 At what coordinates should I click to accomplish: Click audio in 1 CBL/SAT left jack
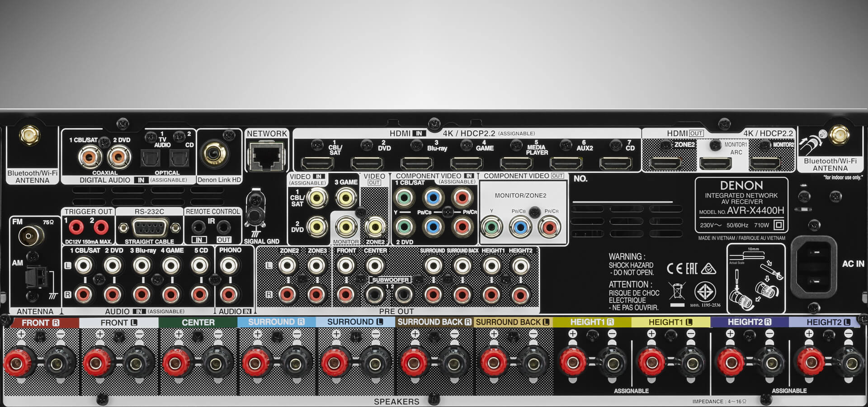84,266
